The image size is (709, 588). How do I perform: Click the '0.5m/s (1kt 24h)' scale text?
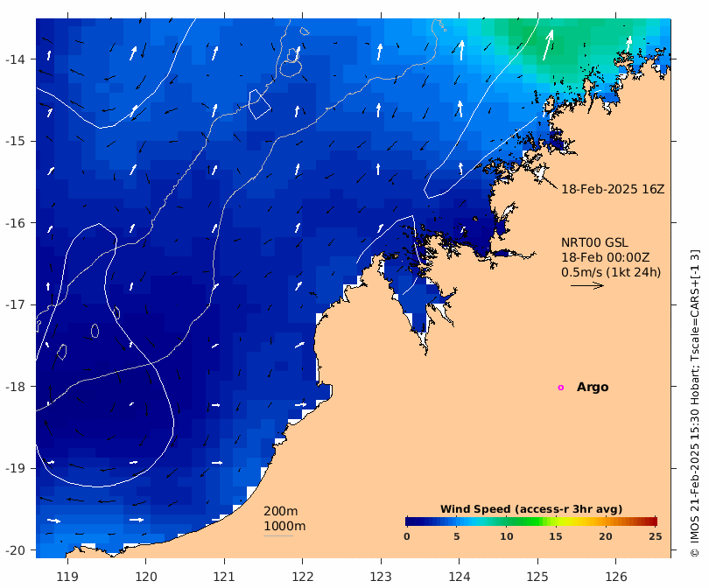point(611,272)
